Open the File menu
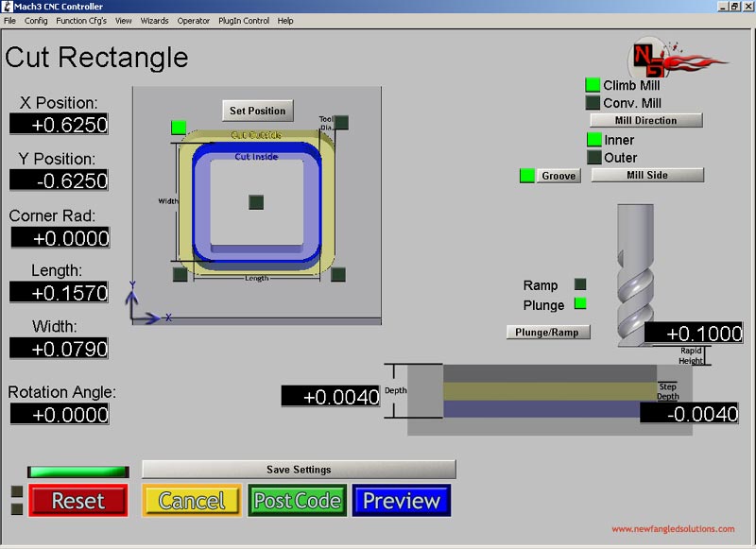Image resolution: width=756 pixels, height=549 pixels. pyautogui.click(x=9, y=21)
